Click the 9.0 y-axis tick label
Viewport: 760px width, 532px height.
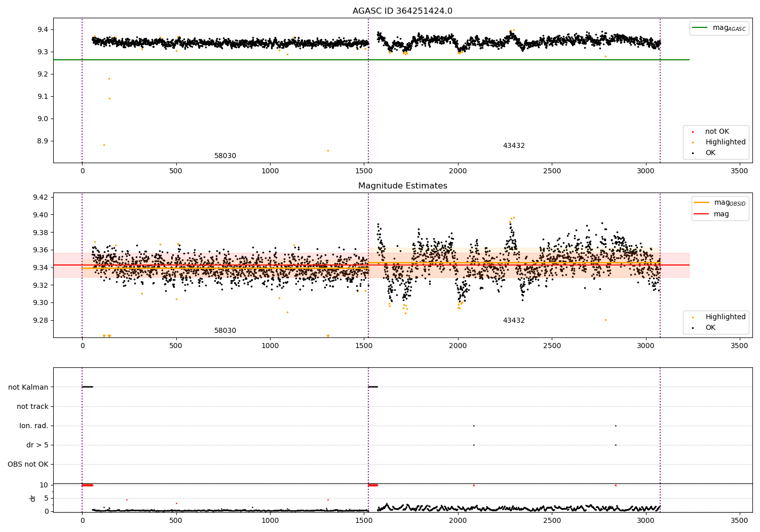point(43,119)
